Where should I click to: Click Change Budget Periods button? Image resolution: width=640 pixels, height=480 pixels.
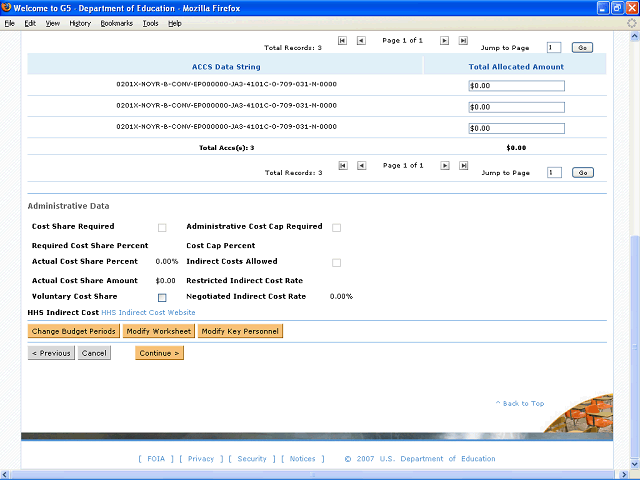tap(73, 331)
